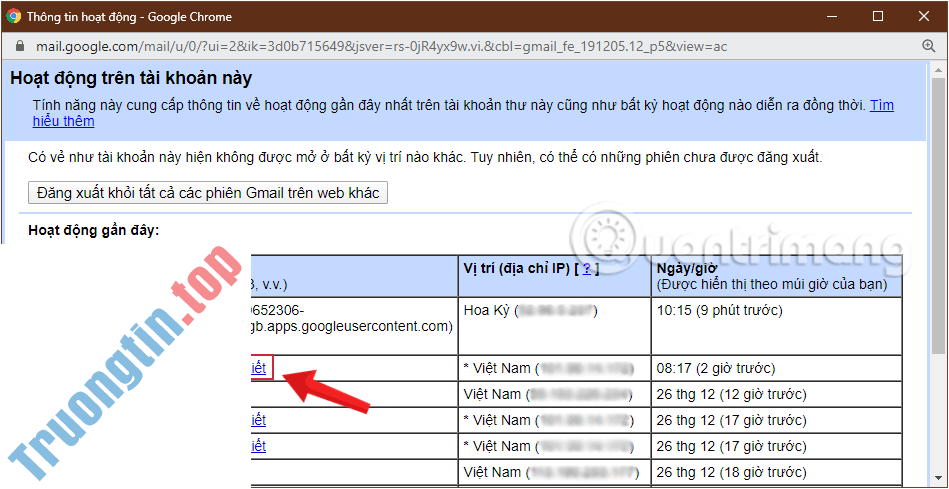Click the "Hoạt động gần đây:" label
Screen dimensions: 949x489
pyautogui.click(x=94, y=231)
